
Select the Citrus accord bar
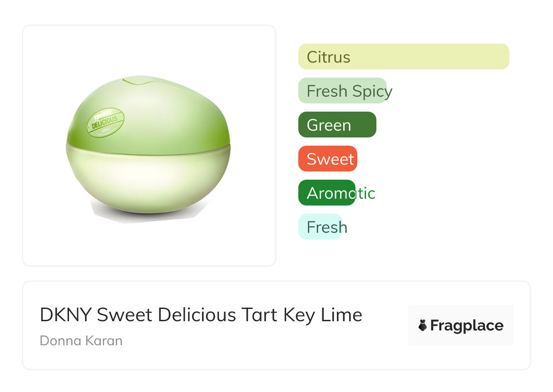coord(404,57)
